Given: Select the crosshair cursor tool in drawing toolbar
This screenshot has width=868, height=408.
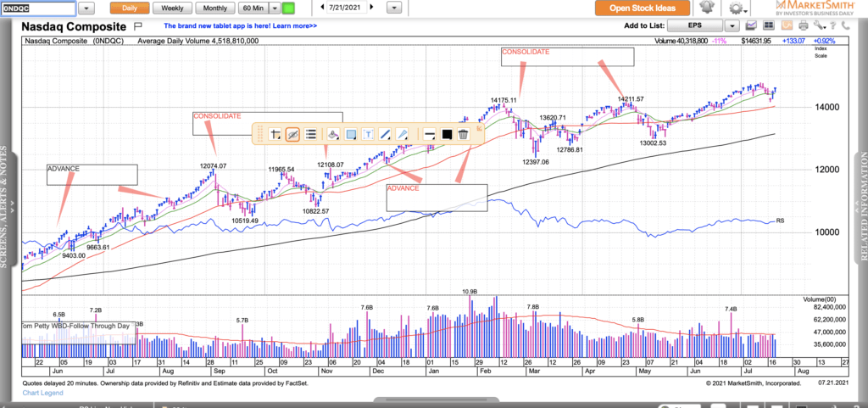Looking at the screenshot, I should (x=275, y=134).
